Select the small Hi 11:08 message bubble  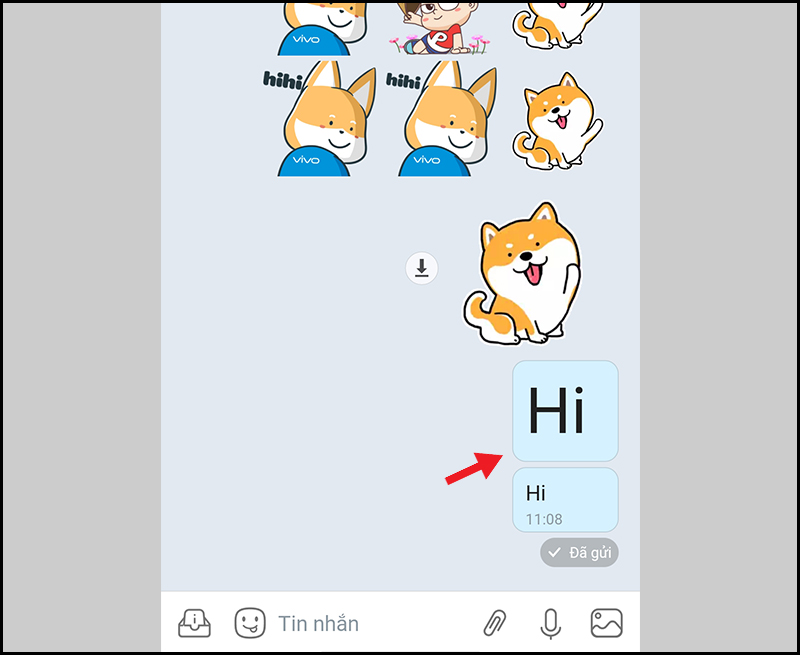tap(565, 500)
